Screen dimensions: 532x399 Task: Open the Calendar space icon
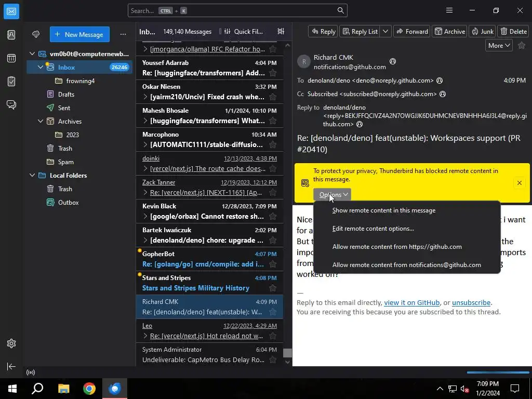11,58
